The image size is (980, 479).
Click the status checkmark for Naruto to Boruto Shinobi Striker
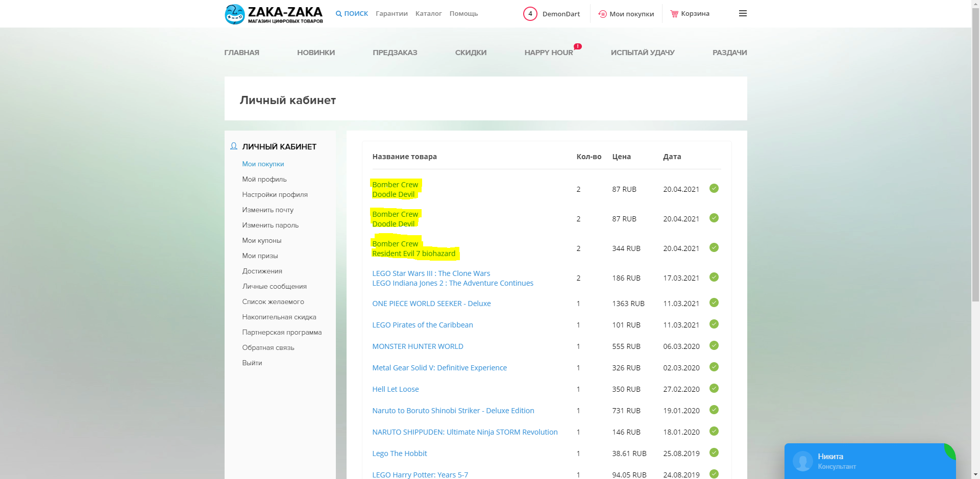714,410
